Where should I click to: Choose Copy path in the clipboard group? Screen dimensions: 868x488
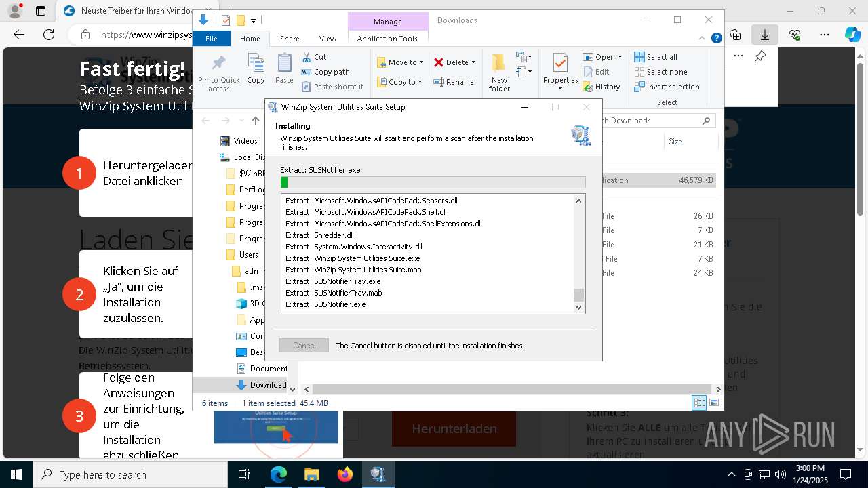point(325,72)
